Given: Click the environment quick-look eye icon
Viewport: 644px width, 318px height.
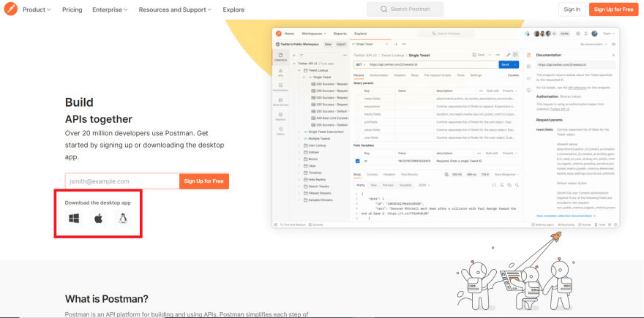Looking at the screenshot, I should [613, 45].
